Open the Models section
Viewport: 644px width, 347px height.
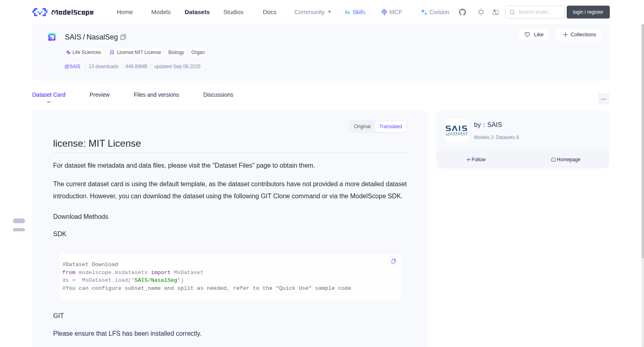click(x=161, y=12)
